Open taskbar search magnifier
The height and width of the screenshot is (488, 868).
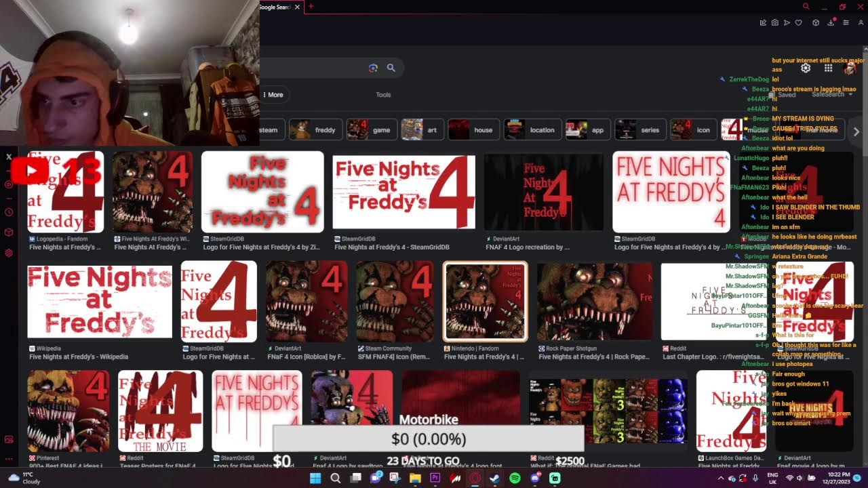(x=335, y=478)
